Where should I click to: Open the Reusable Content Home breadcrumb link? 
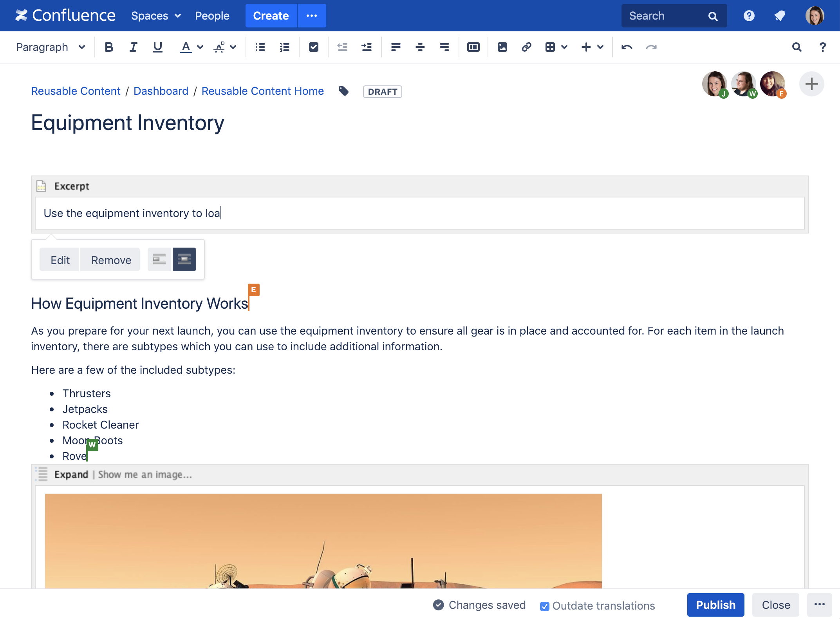[x=262, y=91]
